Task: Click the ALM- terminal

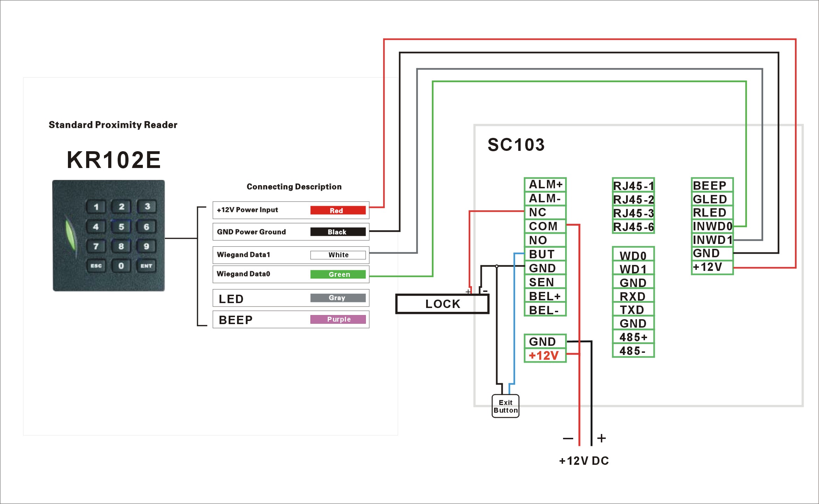Action: (545, 198)
